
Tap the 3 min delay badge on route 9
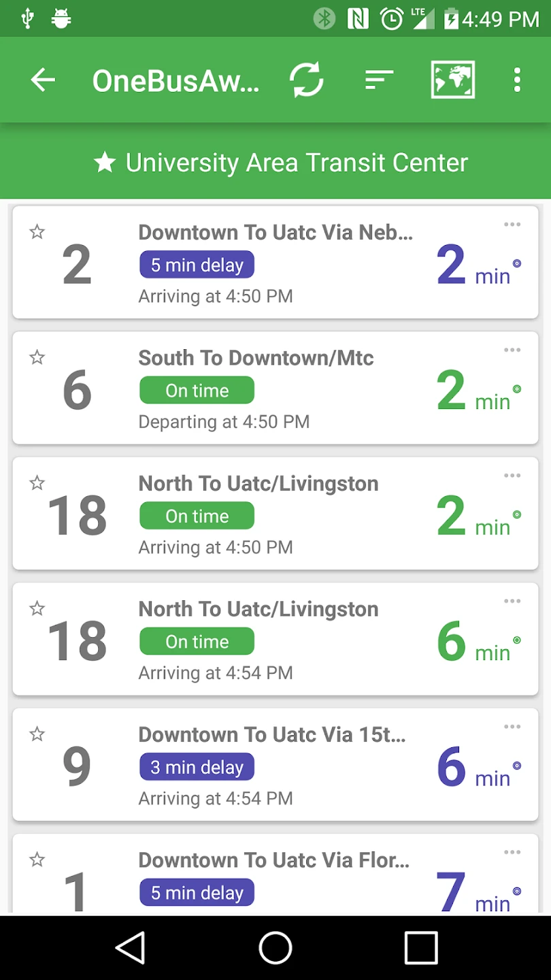pyautogui.click(x=197, y=767)
